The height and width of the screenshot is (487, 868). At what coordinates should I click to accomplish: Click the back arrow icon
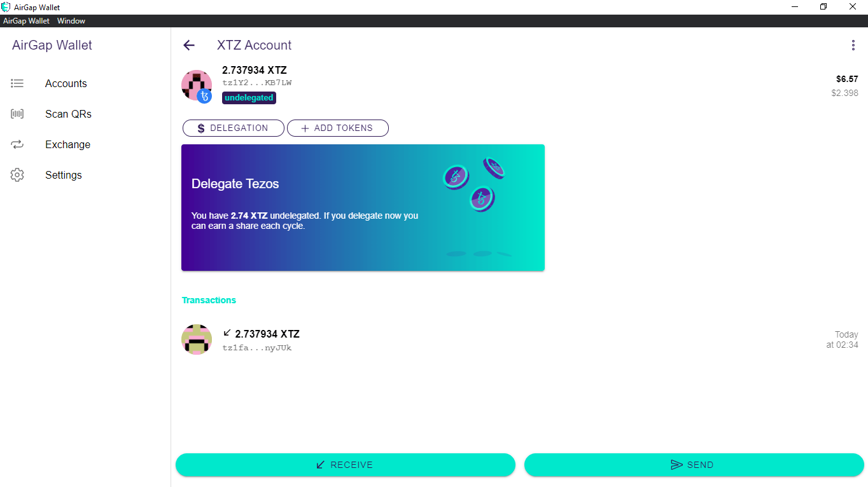click(x=188, y=45)
